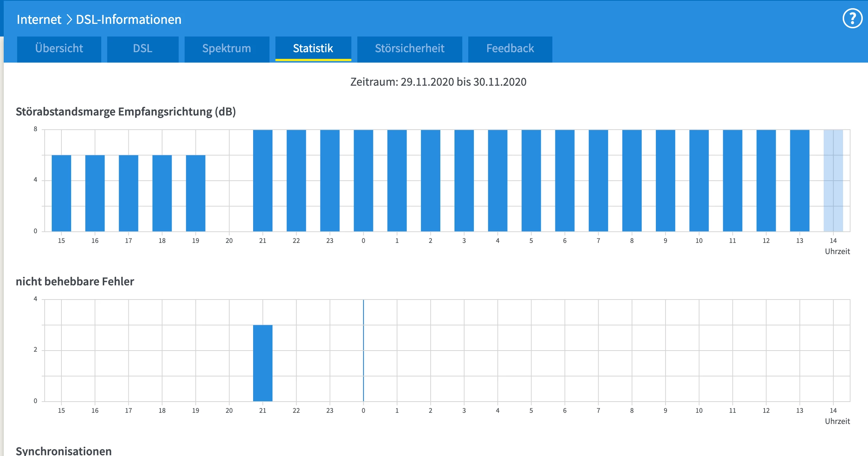Click the hour 0 bar in margin chart

(363, 181)
